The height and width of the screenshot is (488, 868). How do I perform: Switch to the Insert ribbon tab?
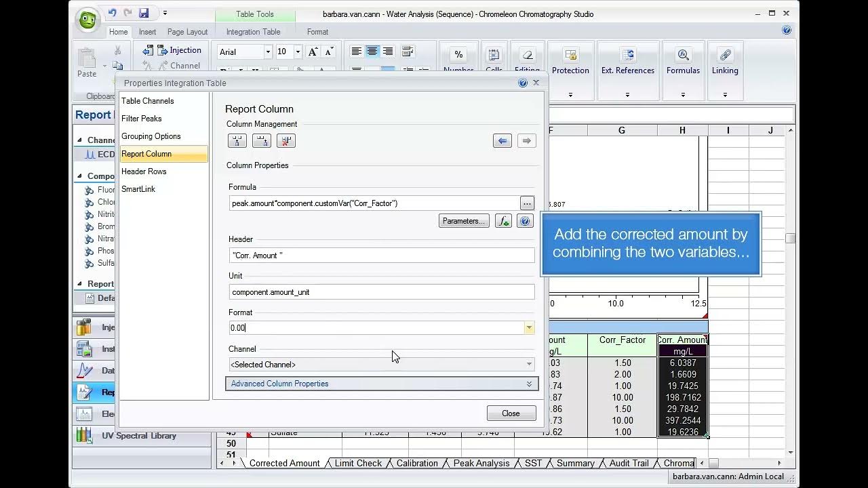tap(147, 32)
